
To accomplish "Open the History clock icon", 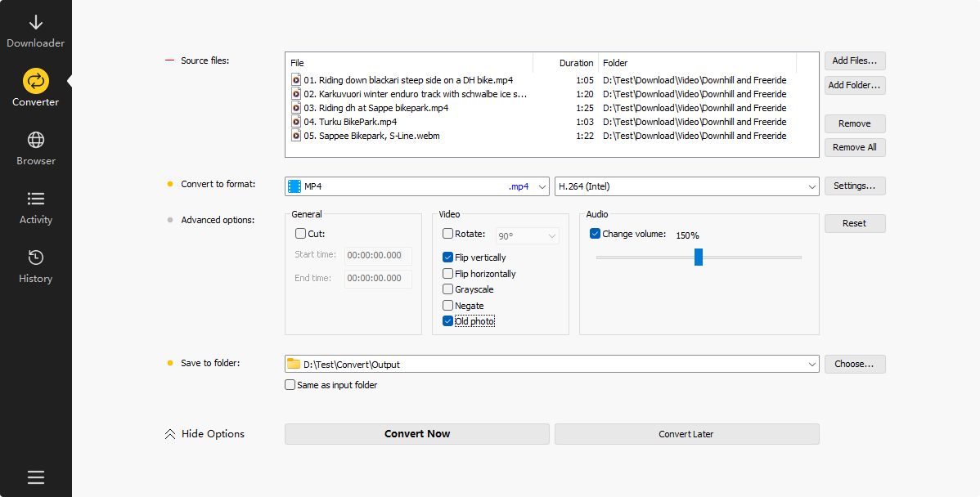I will tap(35, 257).
